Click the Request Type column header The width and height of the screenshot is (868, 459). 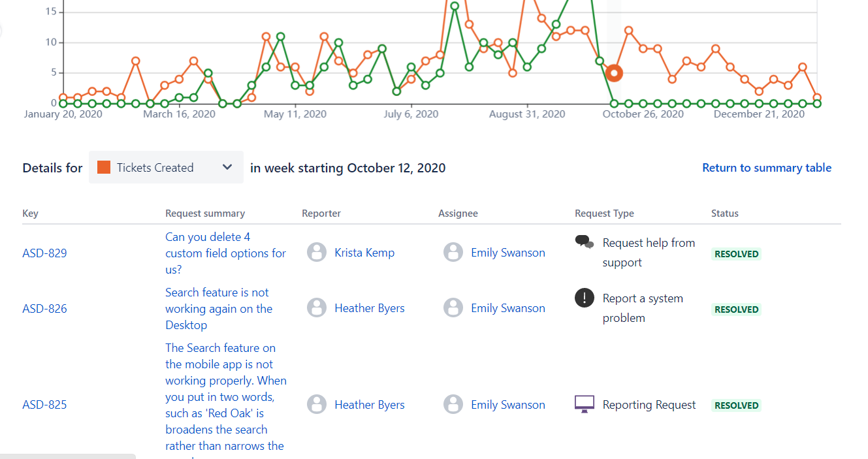click(x=604, y=214)
